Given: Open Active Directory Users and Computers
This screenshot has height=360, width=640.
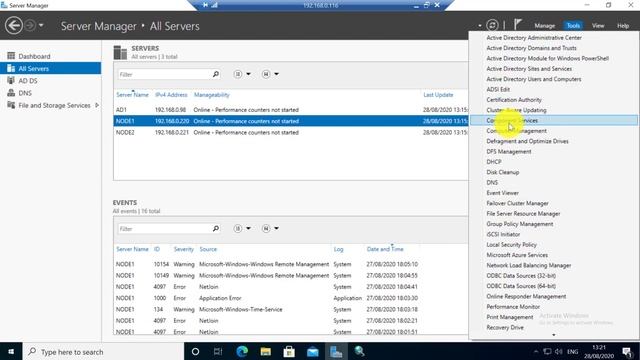Looking at the screenshot, I should pos(533,79).
